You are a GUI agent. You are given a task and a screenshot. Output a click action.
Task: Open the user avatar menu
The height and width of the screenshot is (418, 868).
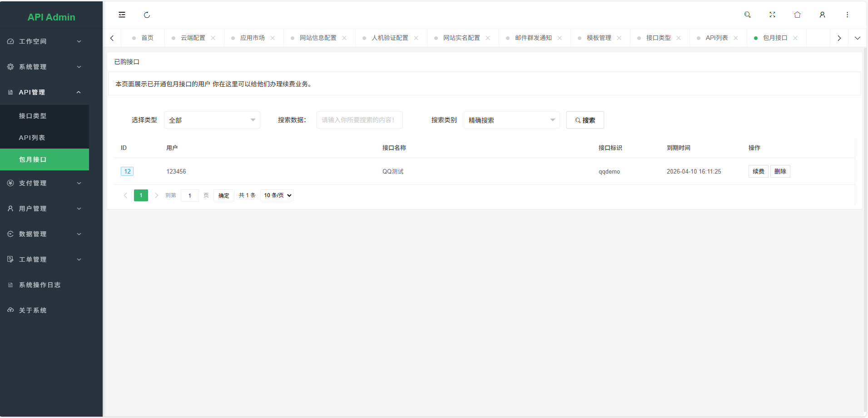pyautogui.click(x=822, y=15)
